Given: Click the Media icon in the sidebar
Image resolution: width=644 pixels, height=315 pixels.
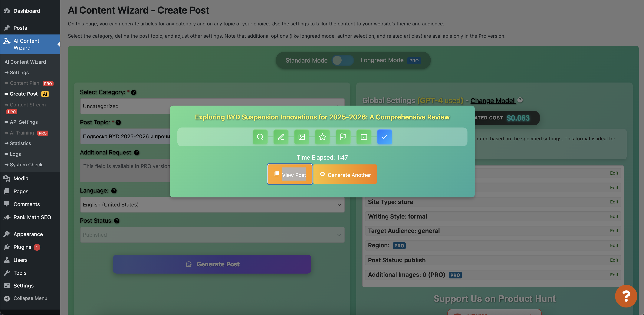Looking at the screenshot, I should point(7,178).
